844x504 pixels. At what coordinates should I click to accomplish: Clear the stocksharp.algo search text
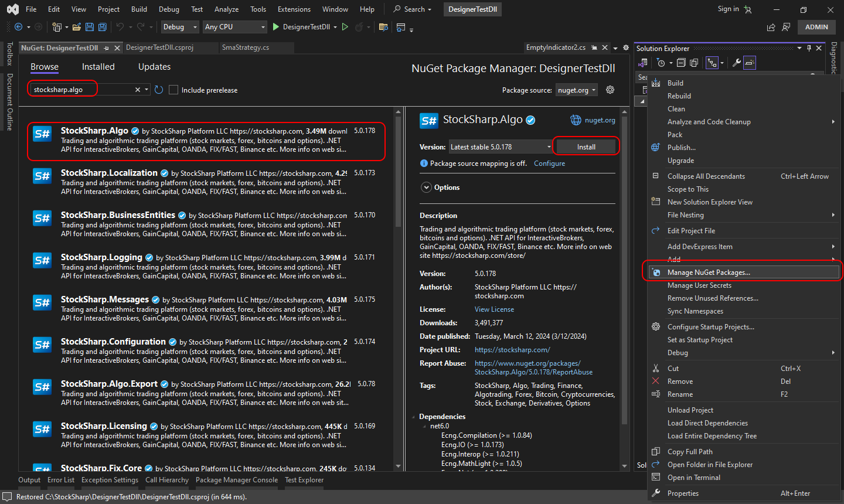(138, 90)
